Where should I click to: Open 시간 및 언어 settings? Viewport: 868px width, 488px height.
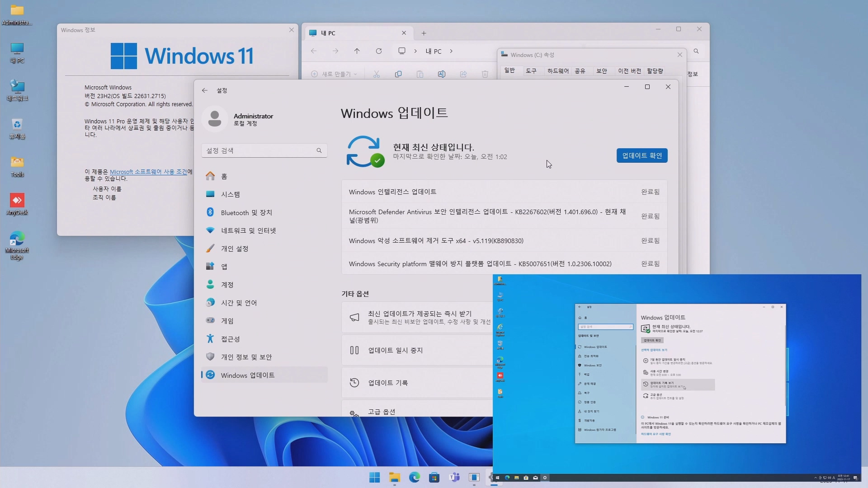point(264,303)
